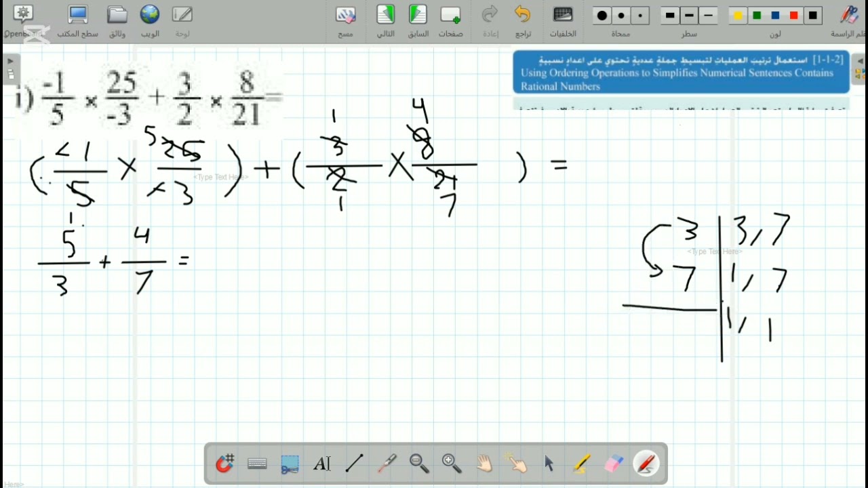This screenshot has width=868, height=488.
Task: Select the Text tool
Action: pos(322,464)
